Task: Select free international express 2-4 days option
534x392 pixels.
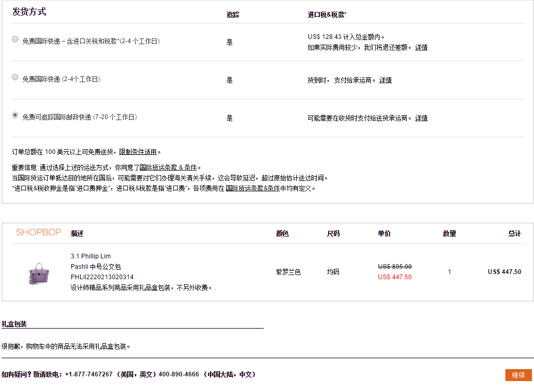Action: (x=15, y=77)
